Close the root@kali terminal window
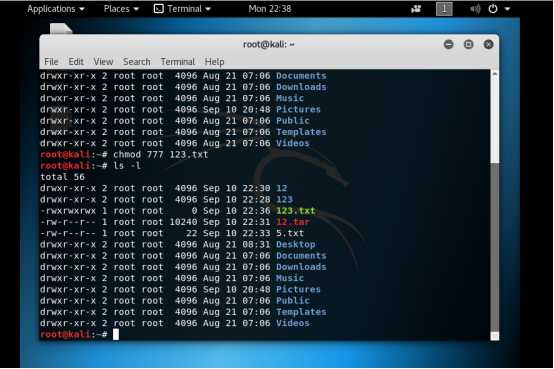This screenshot has height=369, width=554. point(489,45)
